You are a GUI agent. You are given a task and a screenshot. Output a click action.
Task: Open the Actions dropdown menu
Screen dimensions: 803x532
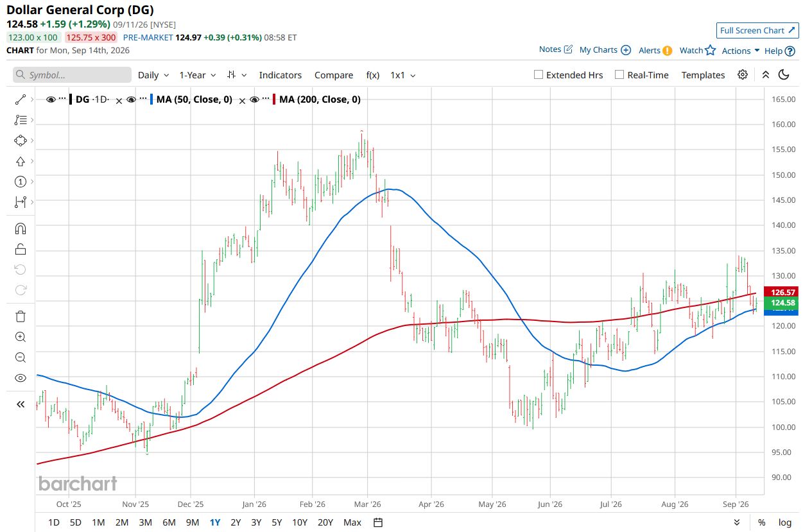(741, 51)
